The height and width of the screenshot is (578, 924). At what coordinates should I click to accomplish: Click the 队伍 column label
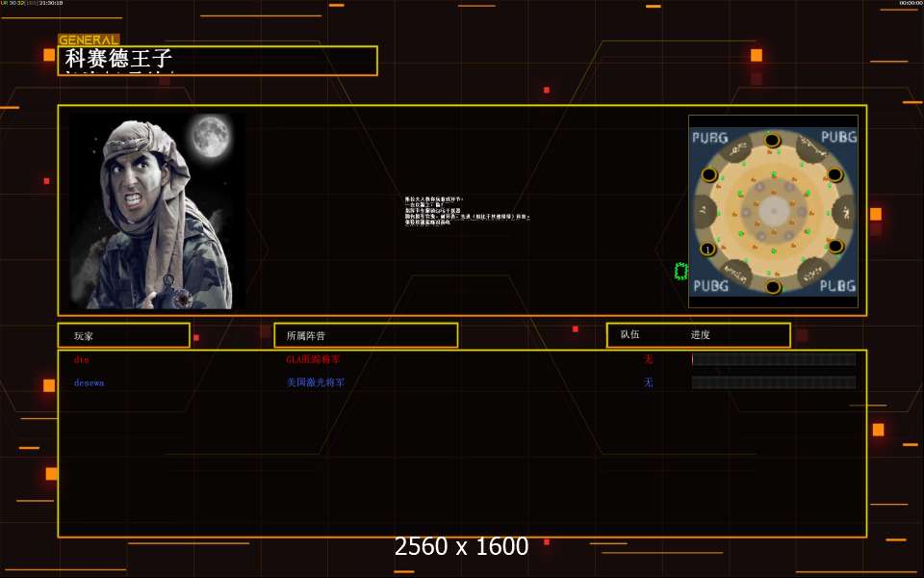point(630,334)
